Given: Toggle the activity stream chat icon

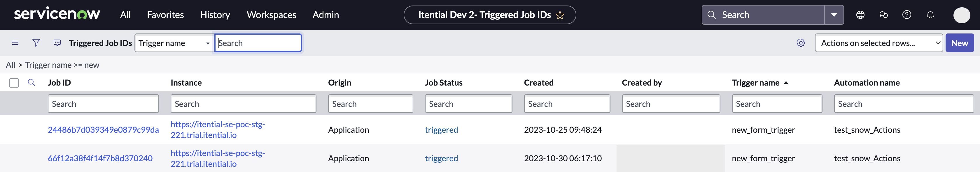Looking at the screenshot, I should (57, 43).
